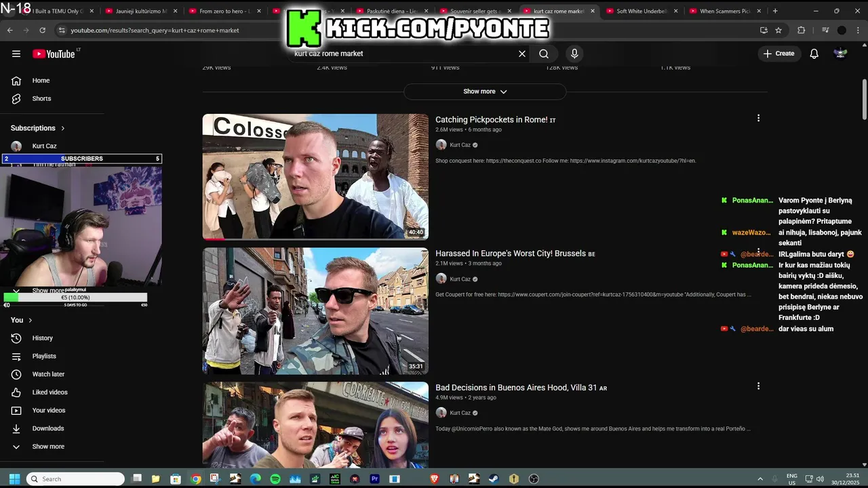Clear the search box with X
Viewport: 868px width, 488px height.
tap(522, 54)
